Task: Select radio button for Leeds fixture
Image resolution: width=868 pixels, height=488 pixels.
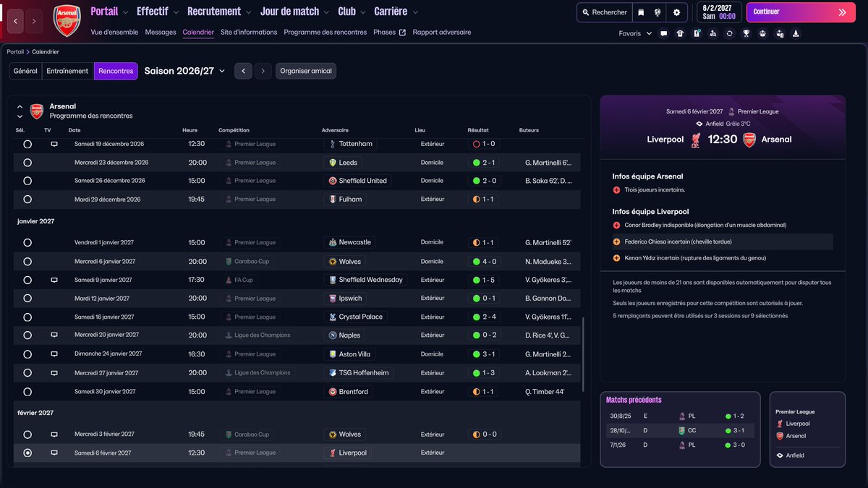Action: [27, 163]
